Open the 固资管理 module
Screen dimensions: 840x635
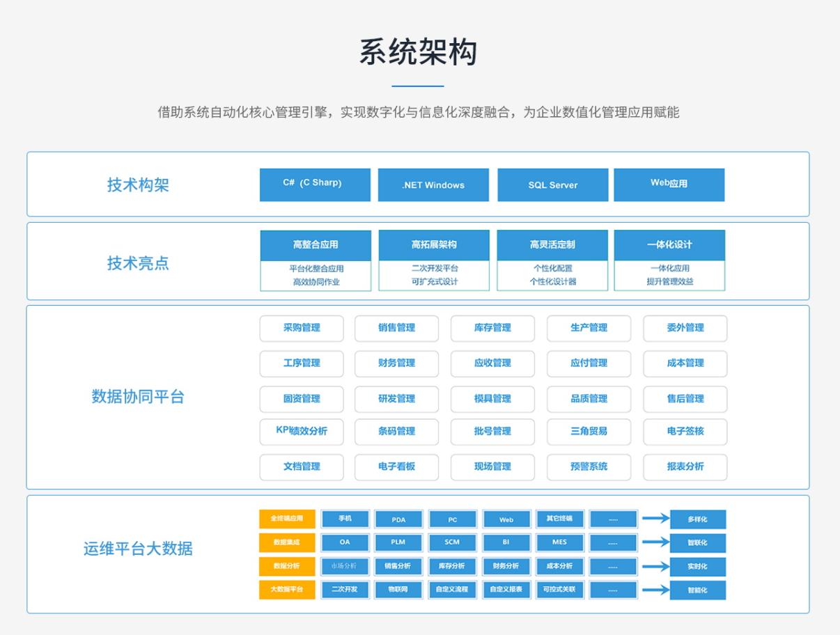point(302,399)
